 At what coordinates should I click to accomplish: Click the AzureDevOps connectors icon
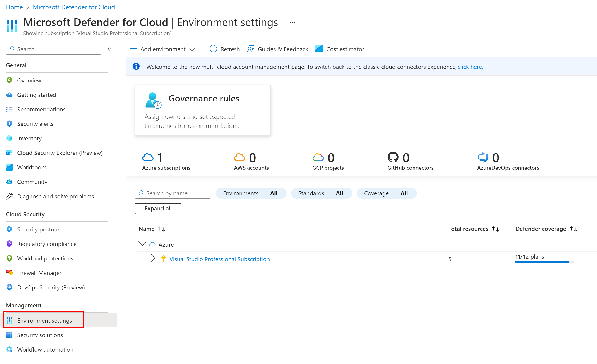[x=483, y=157]
